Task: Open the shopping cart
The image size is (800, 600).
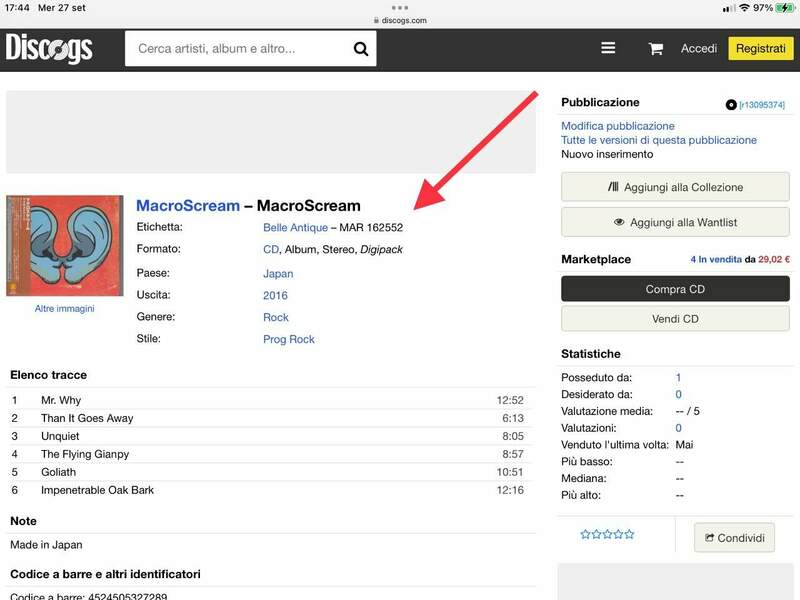Action: click(x=656, y=49)
